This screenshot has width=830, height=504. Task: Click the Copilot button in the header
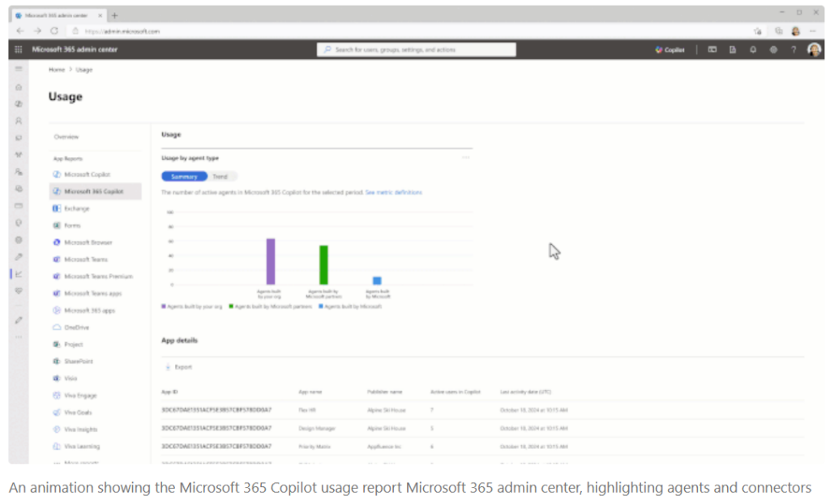tap(670, 49)
